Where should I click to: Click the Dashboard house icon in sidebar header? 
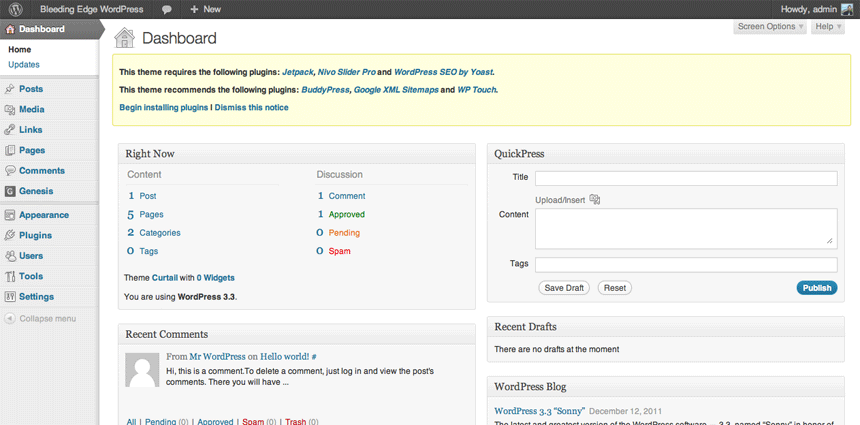pyautogui.click(x=9, y=29)
